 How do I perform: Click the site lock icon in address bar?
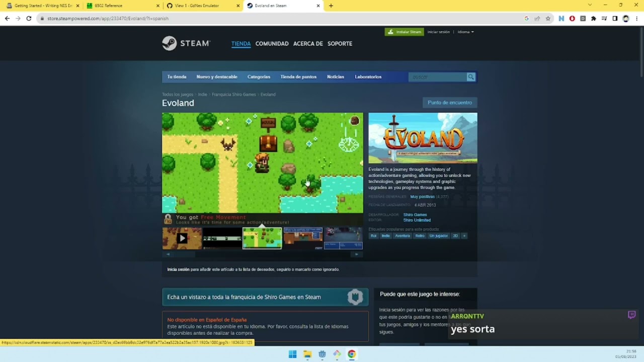42,19
